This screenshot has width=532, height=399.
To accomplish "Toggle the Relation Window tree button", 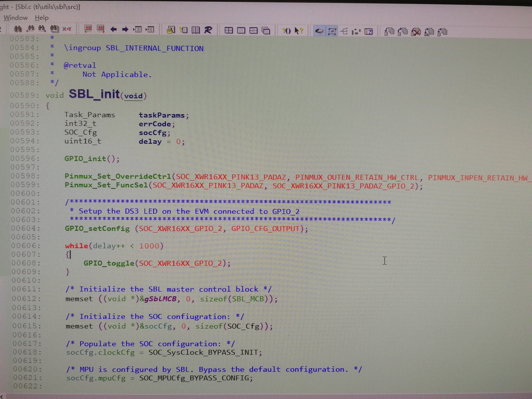I will [x=344, y=32].
